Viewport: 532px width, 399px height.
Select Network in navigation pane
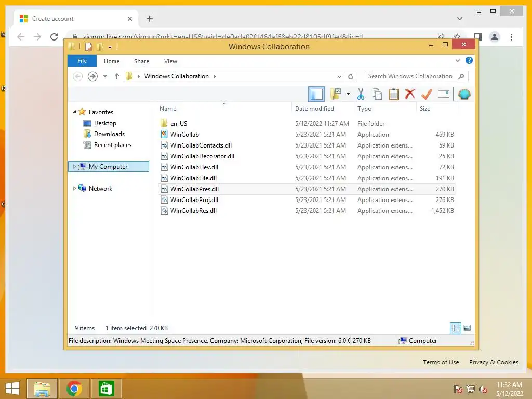point(100,188)
